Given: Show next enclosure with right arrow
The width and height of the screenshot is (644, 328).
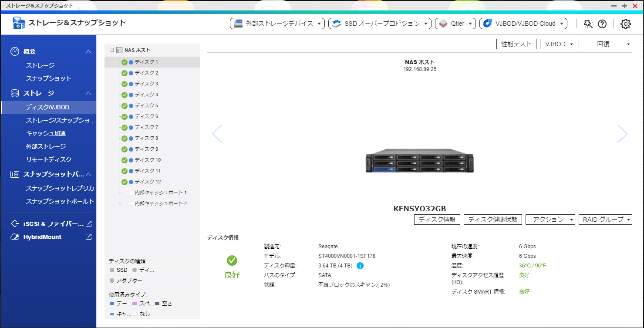Looking at the screenshot, I should 622,134.
